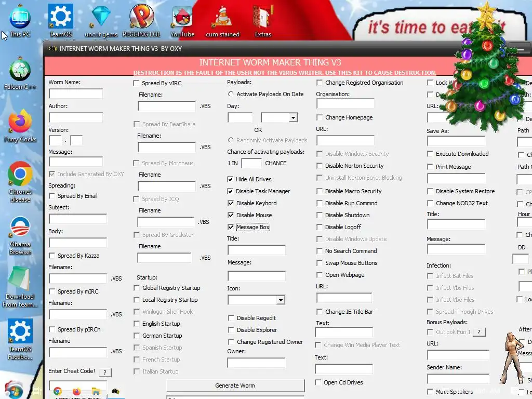The image size is (532, 399).
Task: Toggle the Message Box checkbox
Action: [230, 227]
